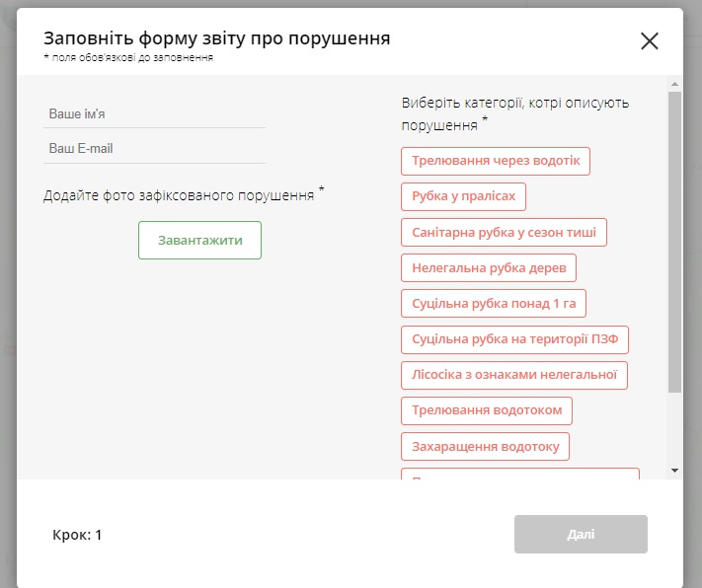Select 'Трелювання водотоком' category
The image size is (702, 588).
(x=487, y=410)
